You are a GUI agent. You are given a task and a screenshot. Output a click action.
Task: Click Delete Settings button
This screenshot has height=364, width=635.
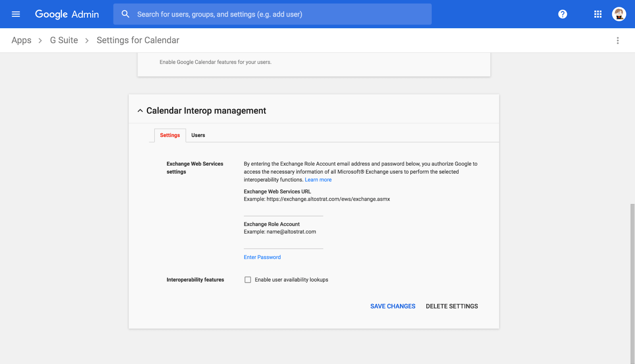pyautogui.click(x=452, y=306)
